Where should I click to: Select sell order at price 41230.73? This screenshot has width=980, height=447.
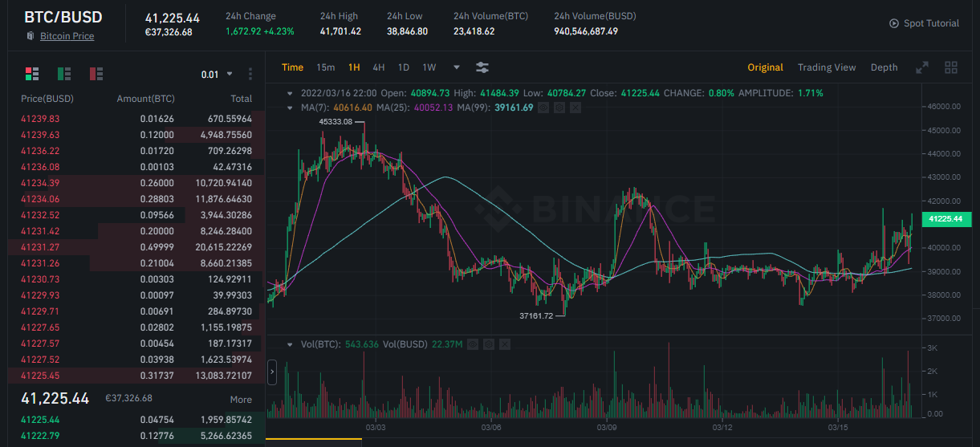click(136, 279)
